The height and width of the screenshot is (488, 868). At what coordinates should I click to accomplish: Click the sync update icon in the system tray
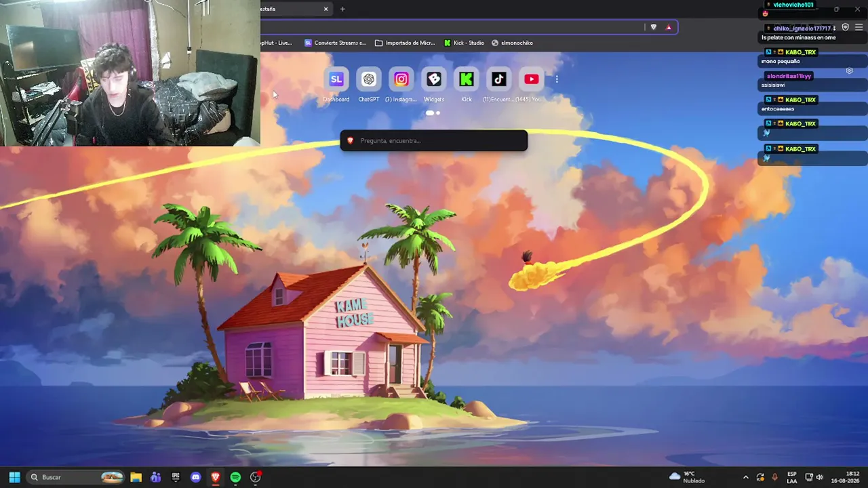coord(760,477)
